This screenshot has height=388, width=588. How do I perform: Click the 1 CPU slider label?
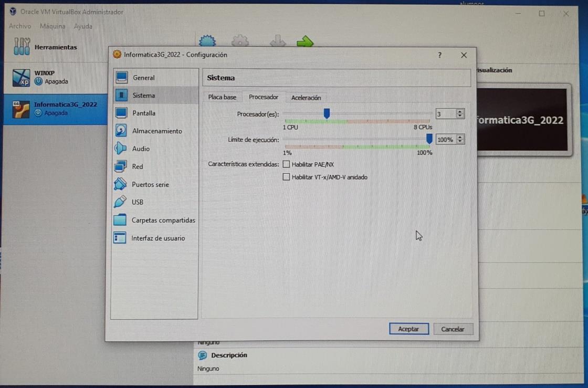tap(291, 128)
